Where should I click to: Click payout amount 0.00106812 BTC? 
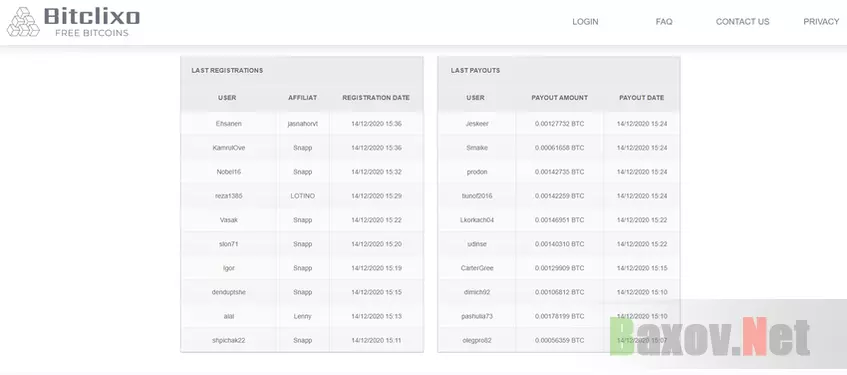pos(560,292)
